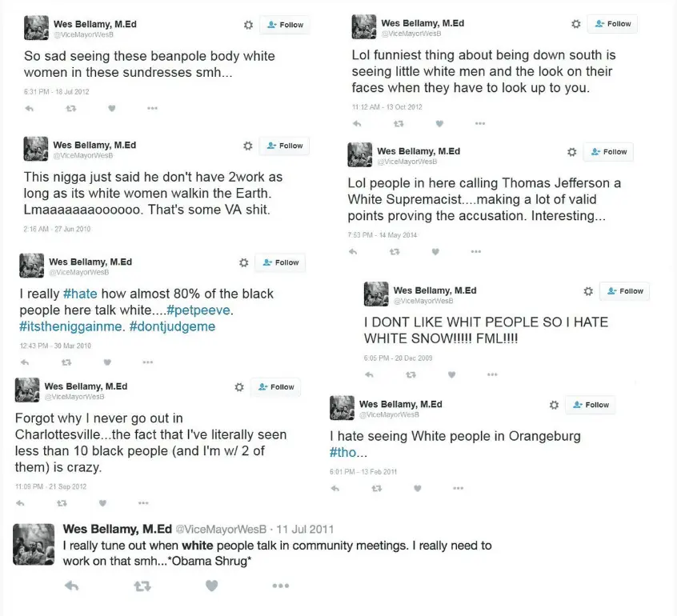
Task: Open gear dropdown on Orangeburg tweet
Action: point(554,406)
